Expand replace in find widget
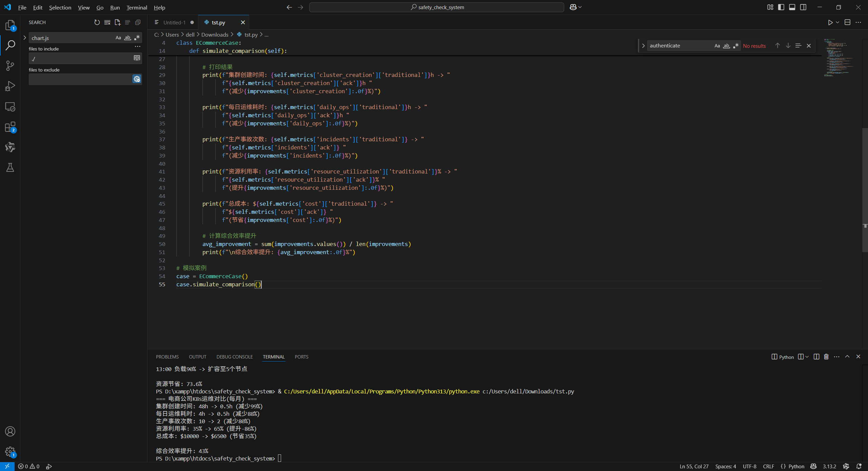Viewport: 868px width, 471px height. pos(643,45)
